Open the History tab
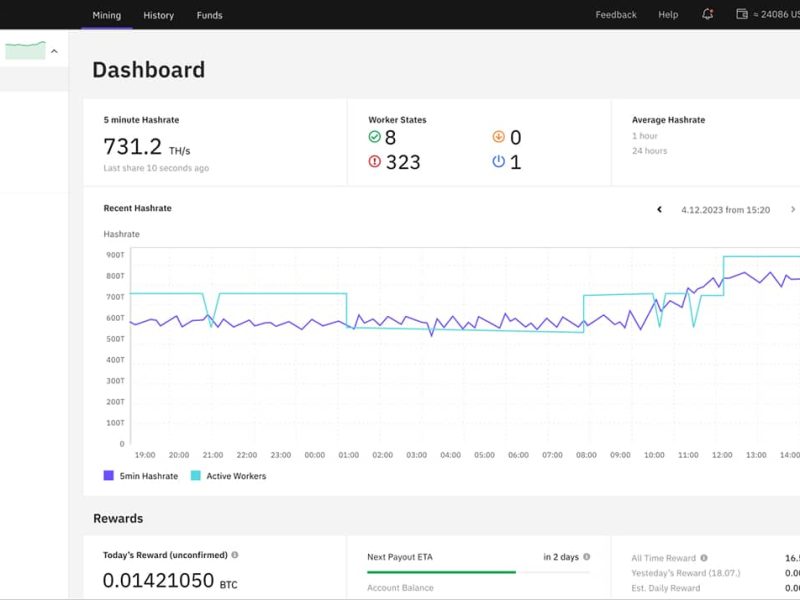 click(158, 15)
